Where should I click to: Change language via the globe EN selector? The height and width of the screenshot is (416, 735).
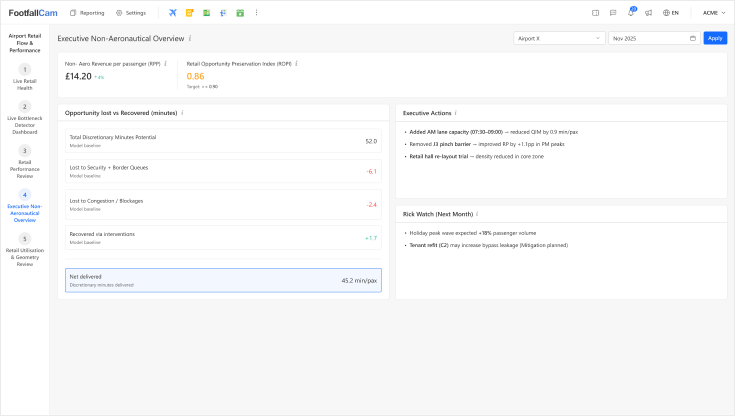coord(671,13)
